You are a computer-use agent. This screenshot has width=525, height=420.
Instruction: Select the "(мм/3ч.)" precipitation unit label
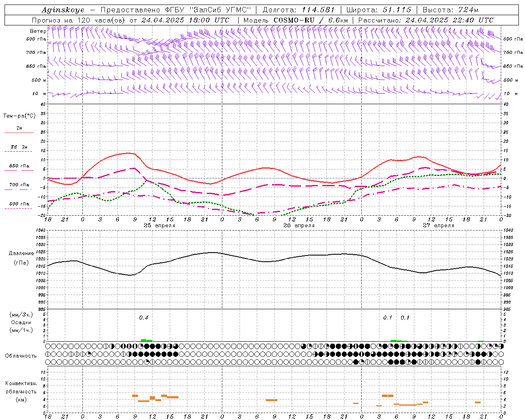click(21, 315)
